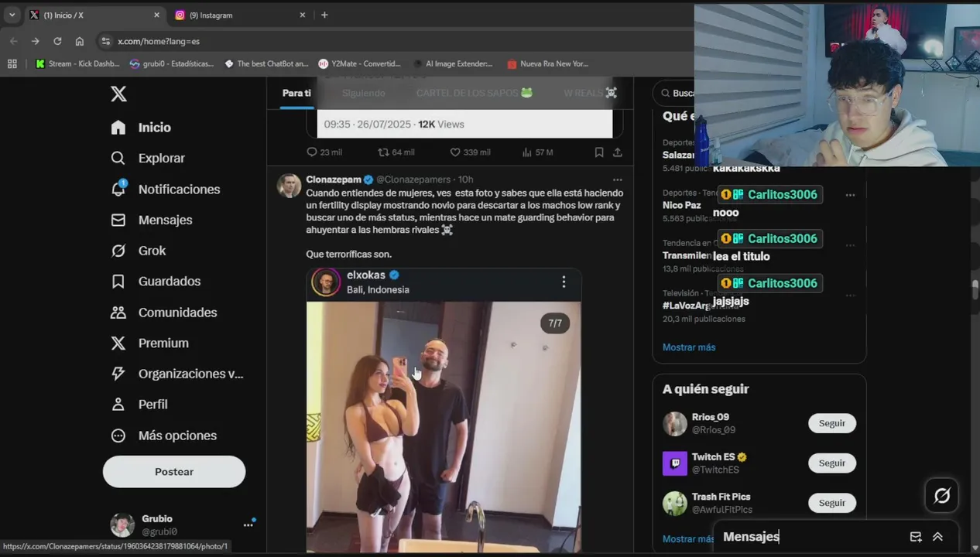
Task: Close the Instagram browser tab
Action: pos(303,15)
